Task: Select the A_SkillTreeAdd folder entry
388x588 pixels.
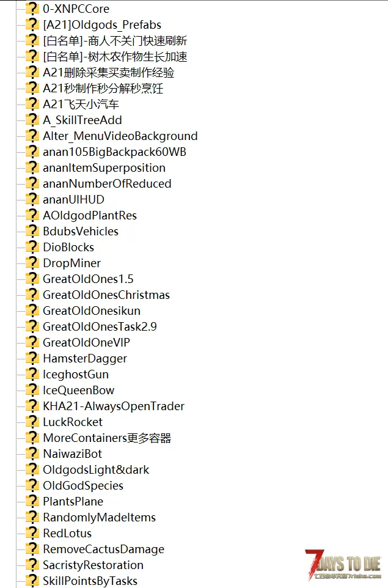Action: [82, 120]
